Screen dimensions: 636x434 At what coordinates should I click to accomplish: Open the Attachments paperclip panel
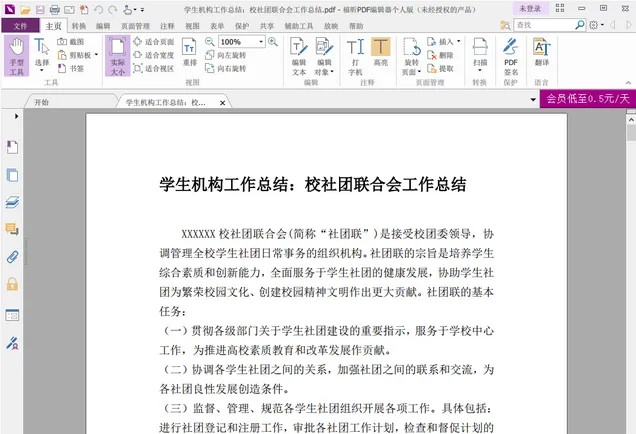(13, 257)
